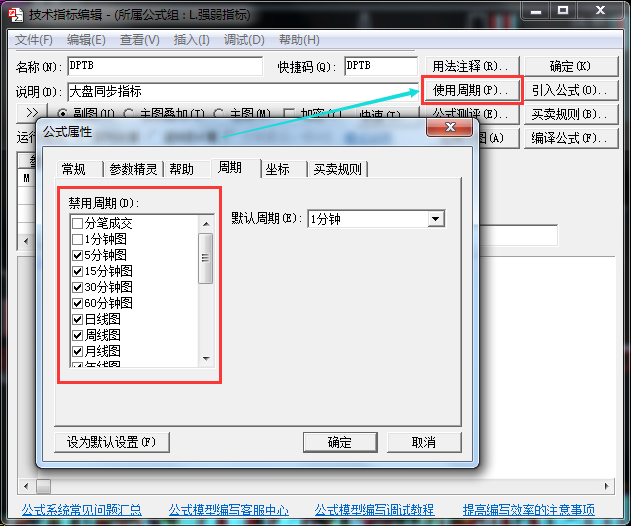Click 取消 in the 公式属性 dialog
Image resolution: width=631 pixels, height=526 pixels.
coord(424,442)
